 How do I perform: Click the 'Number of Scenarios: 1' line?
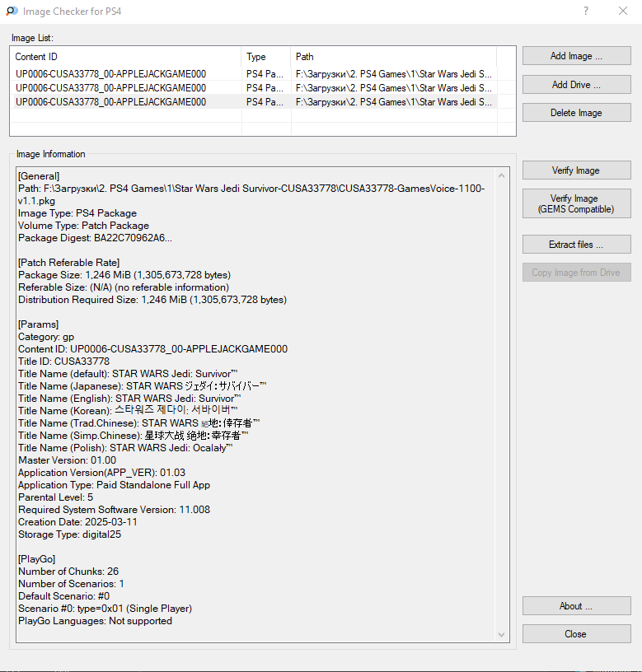coord(71,584)
